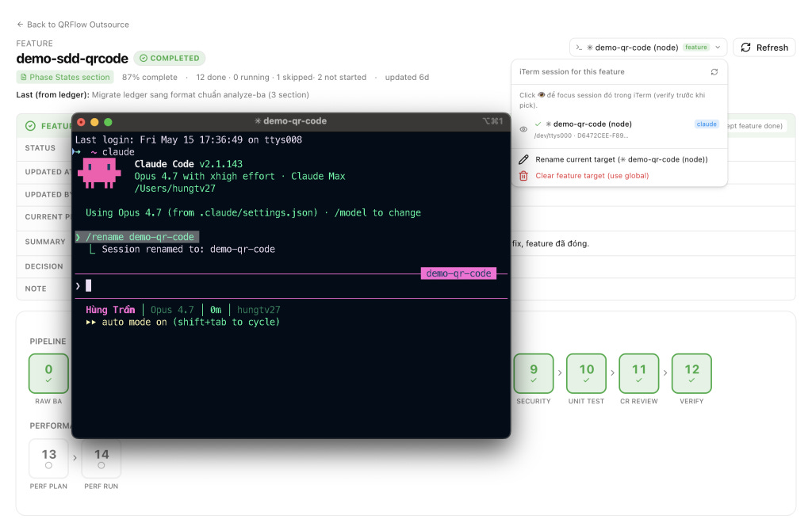
Task: Click the green check icon by FEATURE header
Action: coord(31,126)
